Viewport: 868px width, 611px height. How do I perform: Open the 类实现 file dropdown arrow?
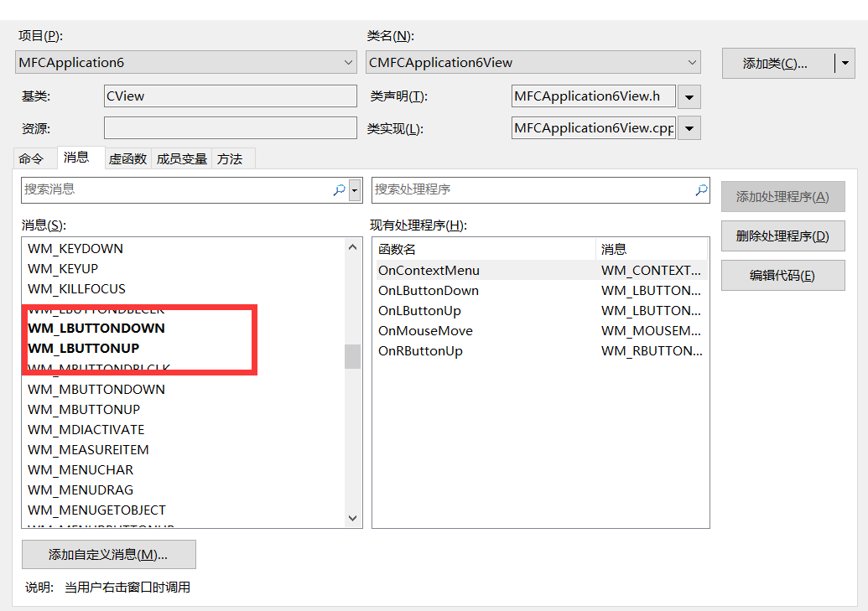coord(689,127)
